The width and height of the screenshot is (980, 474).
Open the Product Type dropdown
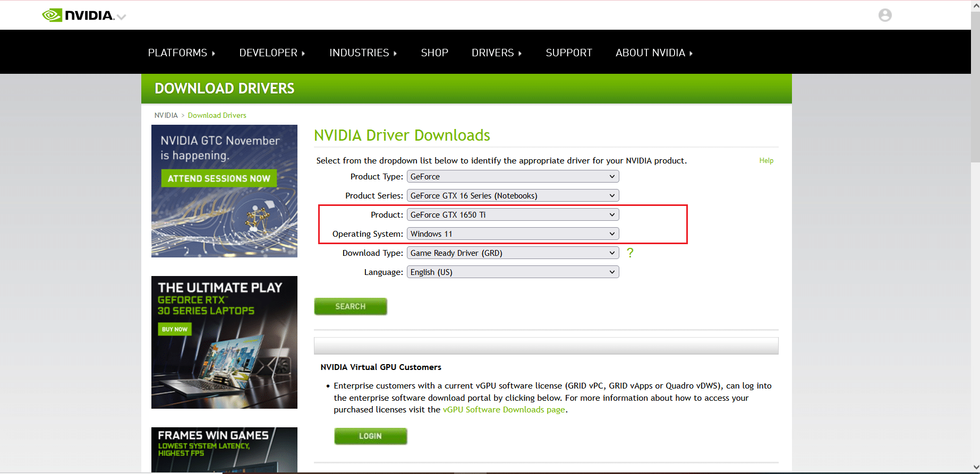click(513, 176)
